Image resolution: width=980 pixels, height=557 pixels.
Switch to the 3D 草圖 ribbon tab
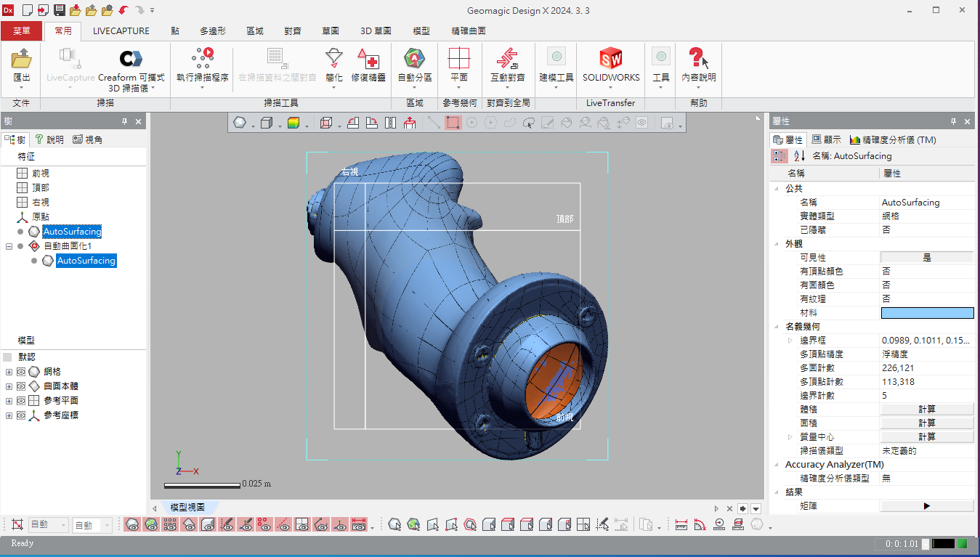tap(376, 31)
